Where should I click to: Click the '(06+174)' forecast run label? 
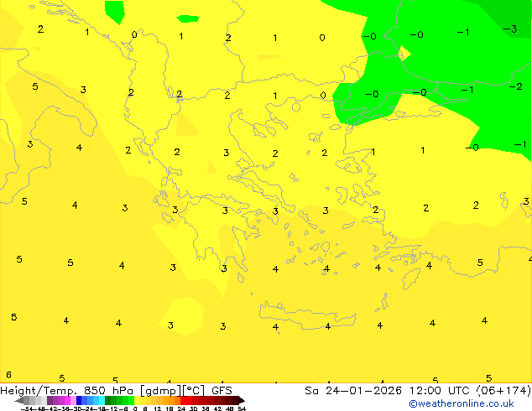pyautogui.click(x=503, y=391)
